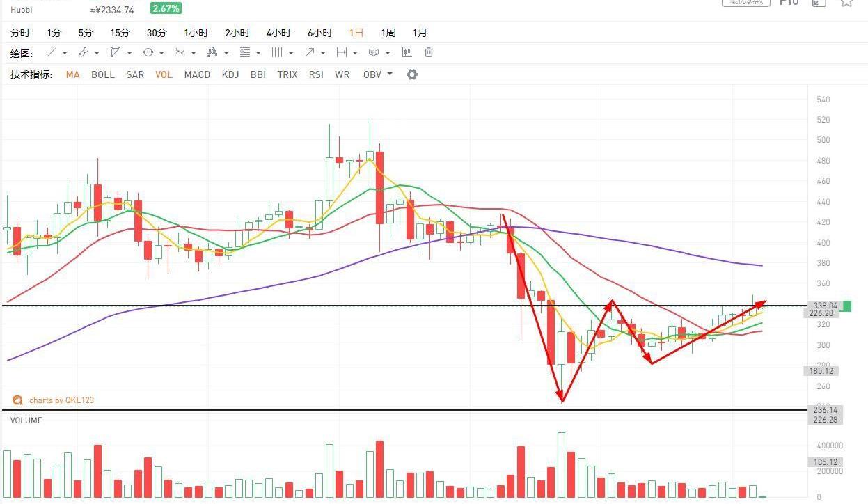Click the BOLL indicator button
This screenshot has height=504, width=868.
(103, 74)
